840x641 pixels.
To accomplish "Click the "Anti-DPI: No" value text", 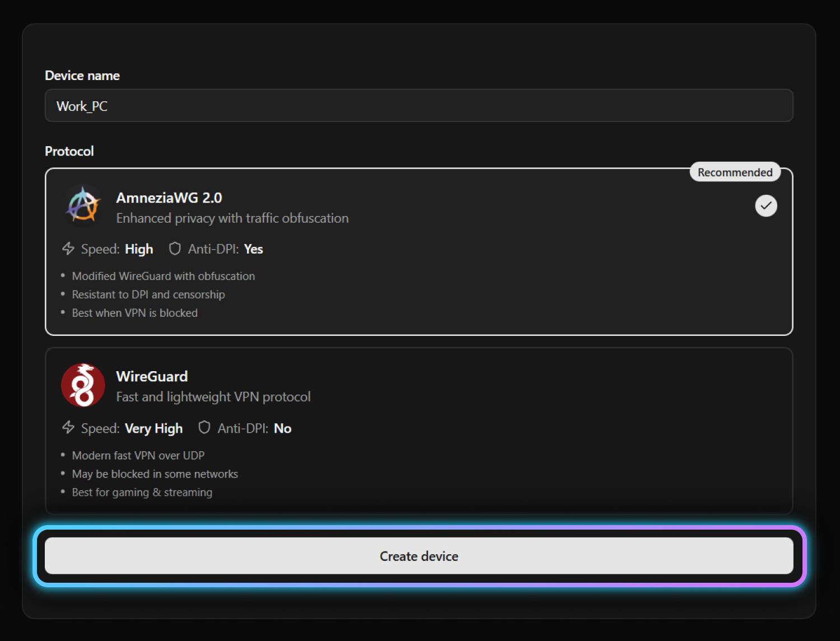I will click(283, 428).
